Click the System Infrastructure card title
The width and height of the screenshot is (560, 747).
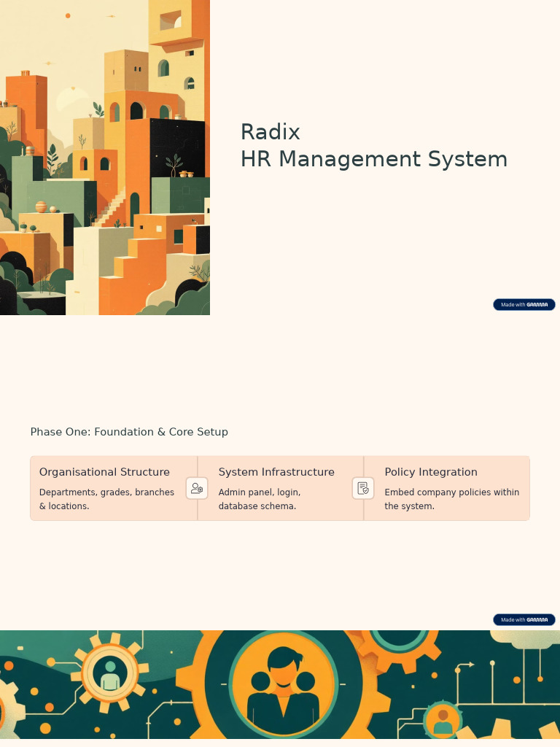click(x=276, y=472)
